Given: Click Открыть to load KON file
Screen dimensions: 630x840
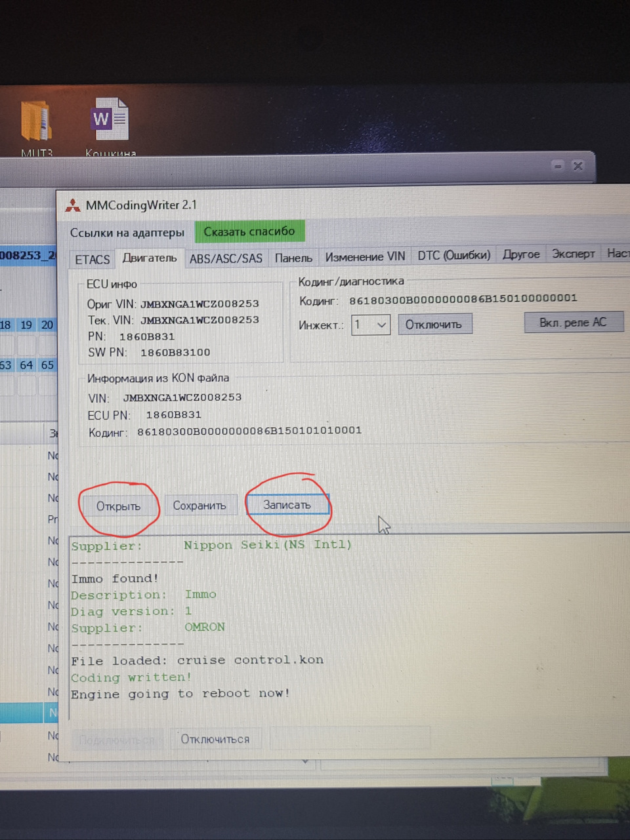Looking at the screenshot, I should (x=119, y=506).
